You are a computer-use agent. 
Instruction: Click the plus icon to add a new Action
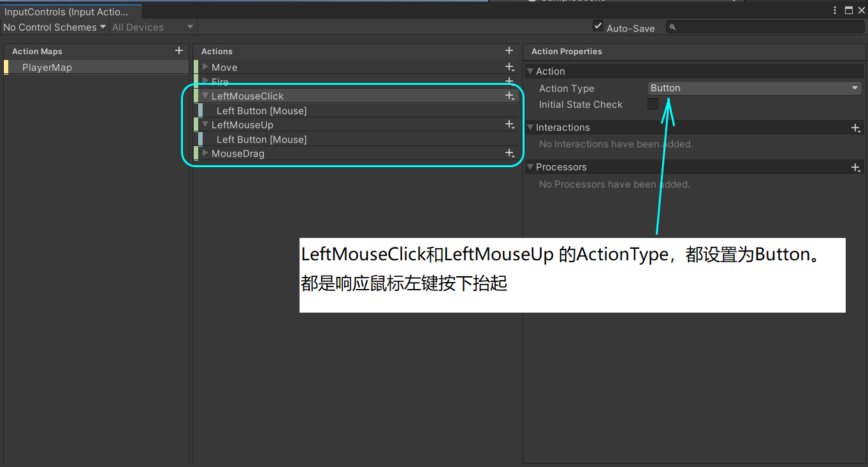tap(509, 50)
